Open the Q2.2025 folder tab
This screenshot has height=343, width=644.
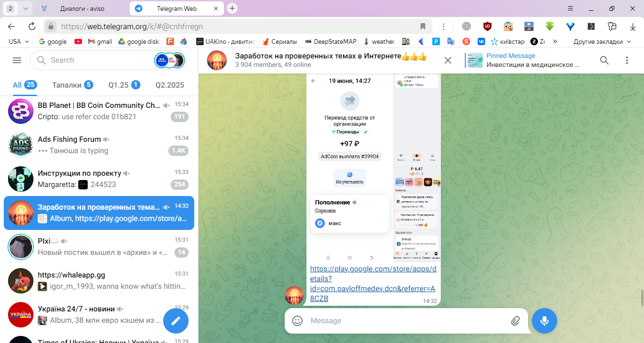(170, 85)
